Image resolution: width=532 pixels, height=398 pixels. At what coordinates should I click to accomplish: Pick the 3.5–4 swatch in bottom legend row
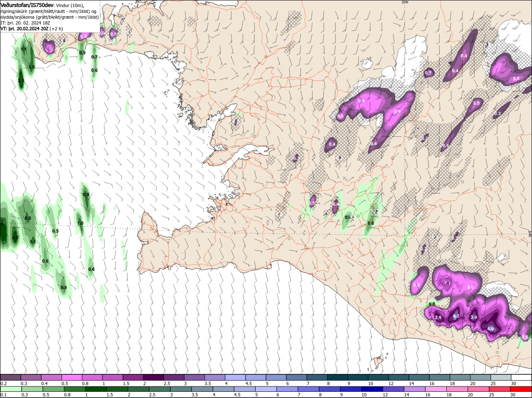202,389
